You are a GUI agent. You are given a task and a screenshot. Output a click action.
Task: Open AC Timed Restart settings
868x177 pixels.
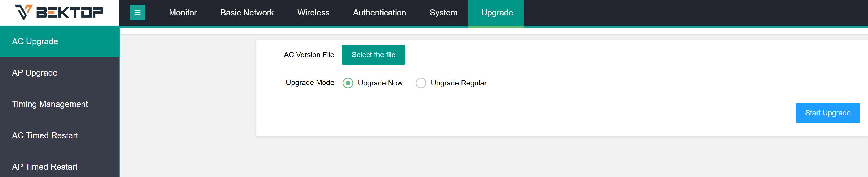[60, 135]
